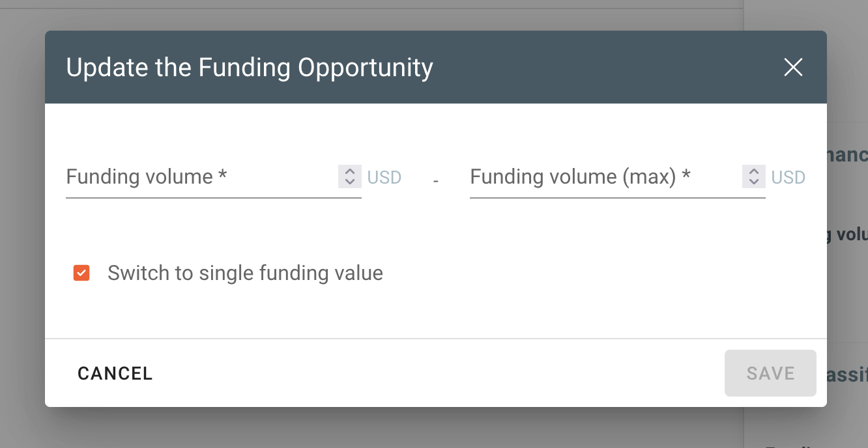Close the dialog with the X icon
Image resolution: width=868 pixels, height=448 pixels.
click(793, 67)
